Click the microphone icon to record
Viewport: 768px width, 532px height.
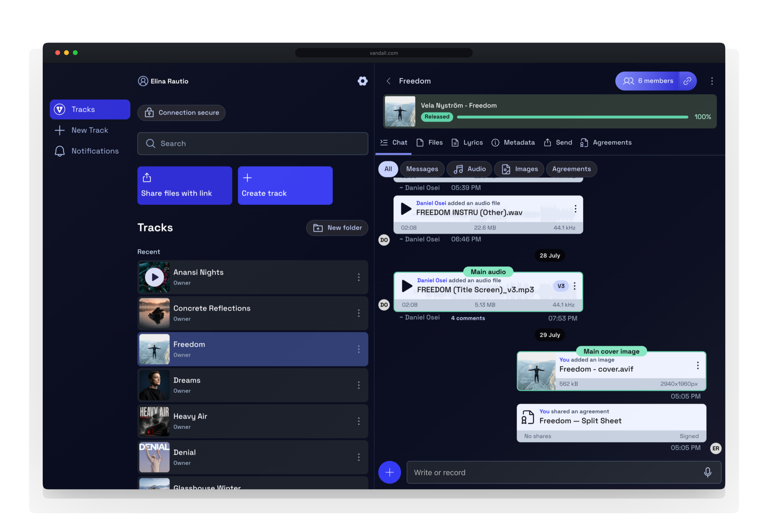[707, 472]
